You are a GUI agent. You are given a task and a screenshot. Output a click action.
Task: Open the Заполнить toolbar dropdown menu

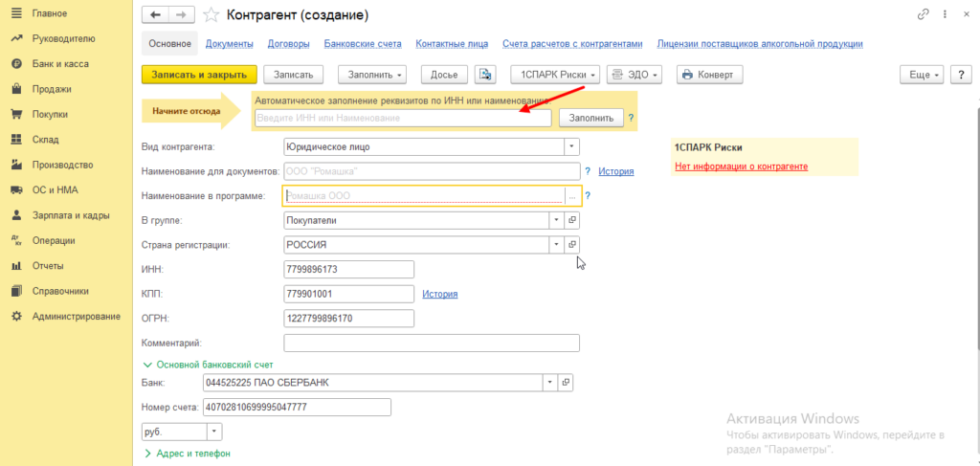373,75
